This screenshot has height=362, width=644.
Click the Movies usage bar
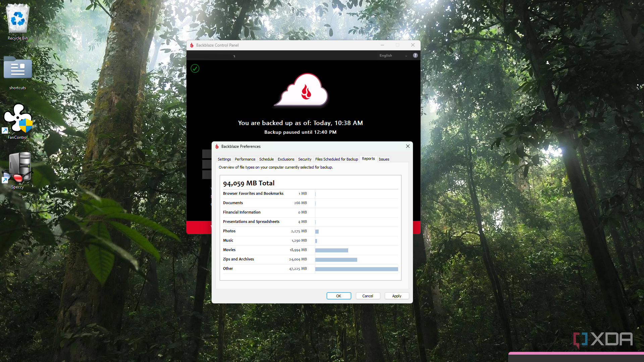point(332,250)
